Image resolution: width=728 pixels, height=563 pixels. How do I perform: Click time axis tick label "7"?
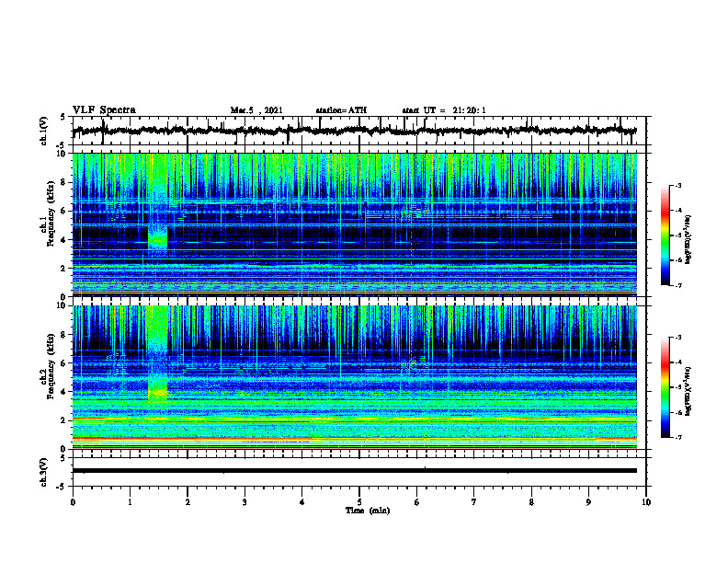tap(474, 502)
